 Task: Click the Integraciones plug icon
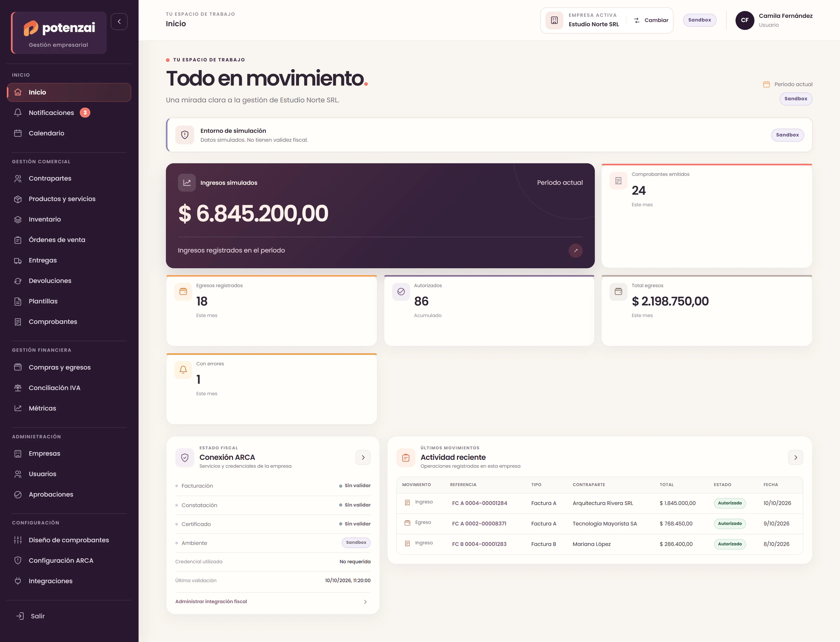point(18,581)
